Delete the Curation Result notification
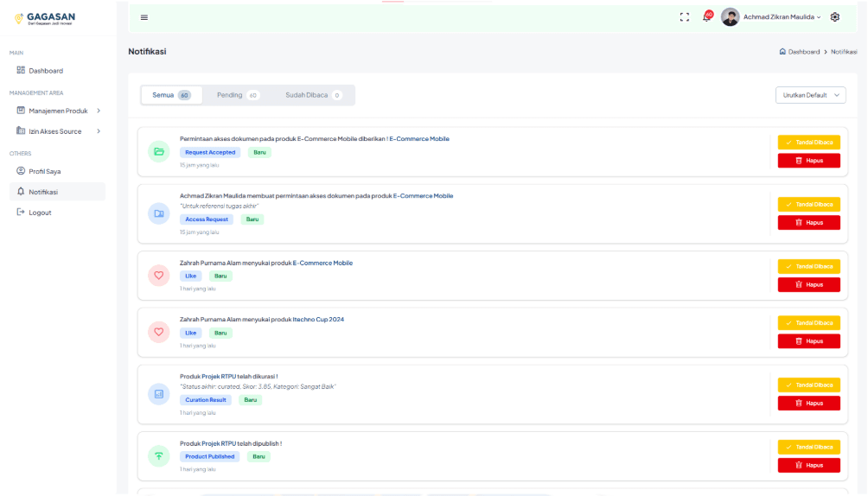The width and height of the screenshot is (868, 496). [x=808, y=403]
